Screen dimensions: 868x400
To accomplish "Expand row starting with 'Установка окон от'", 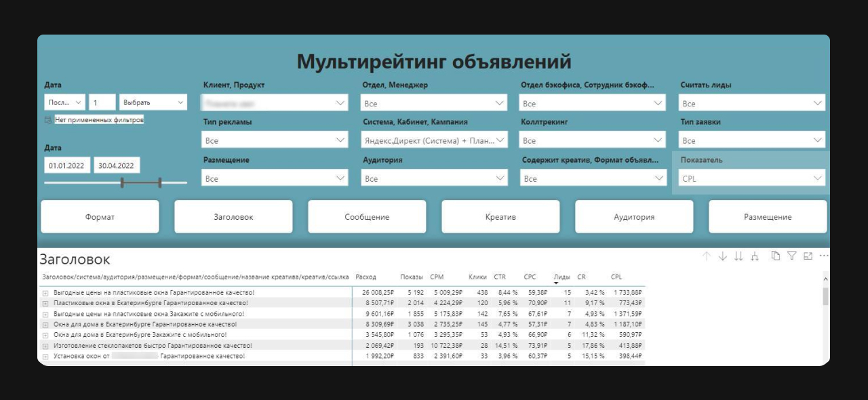I will (x=45, y=356).
